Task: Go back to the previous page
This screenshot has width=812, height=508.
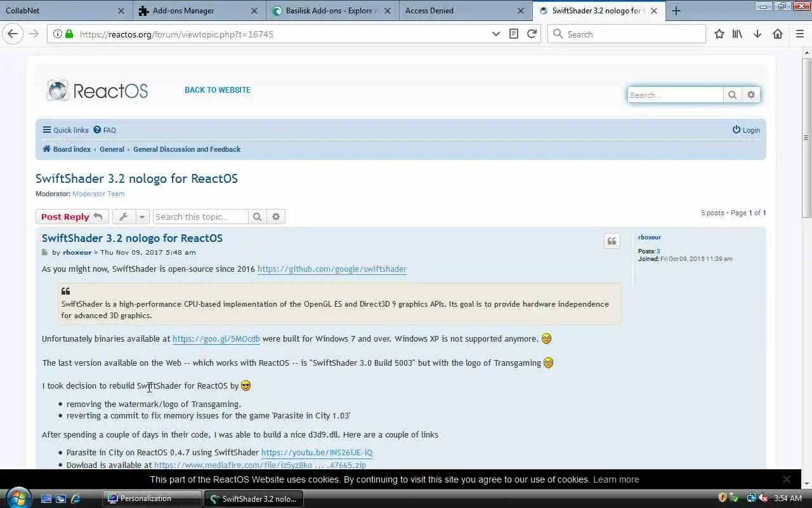Action: [13, 34]
